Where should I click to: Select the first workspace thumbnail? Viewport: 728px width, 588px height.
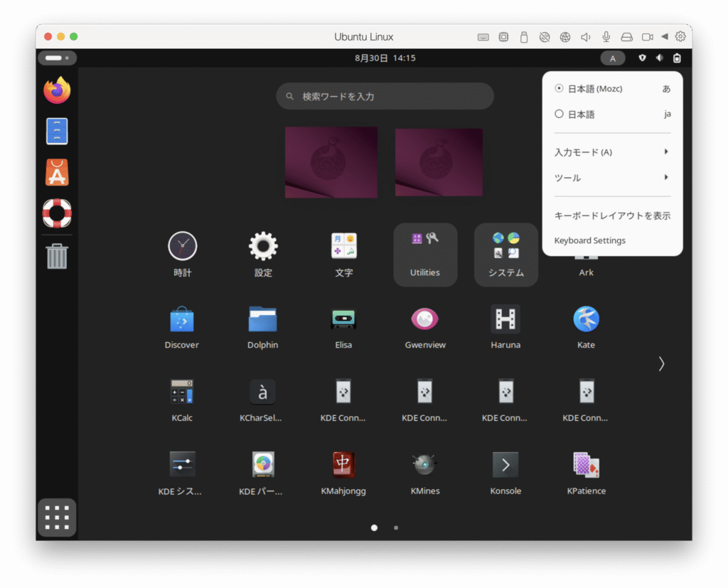[331, 162]
